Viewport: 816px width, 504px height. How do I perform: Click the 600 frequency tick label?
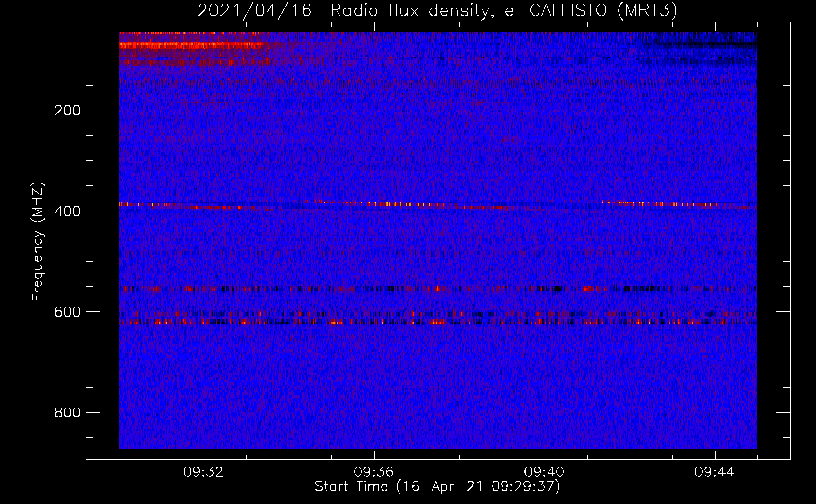point(68,312)
